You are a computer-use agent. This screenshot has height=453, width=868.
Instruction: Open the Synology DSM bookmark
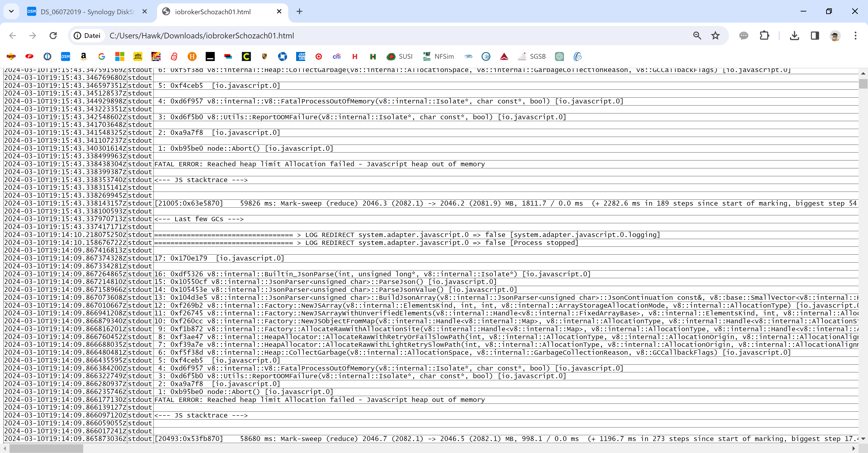coord(65,56)
